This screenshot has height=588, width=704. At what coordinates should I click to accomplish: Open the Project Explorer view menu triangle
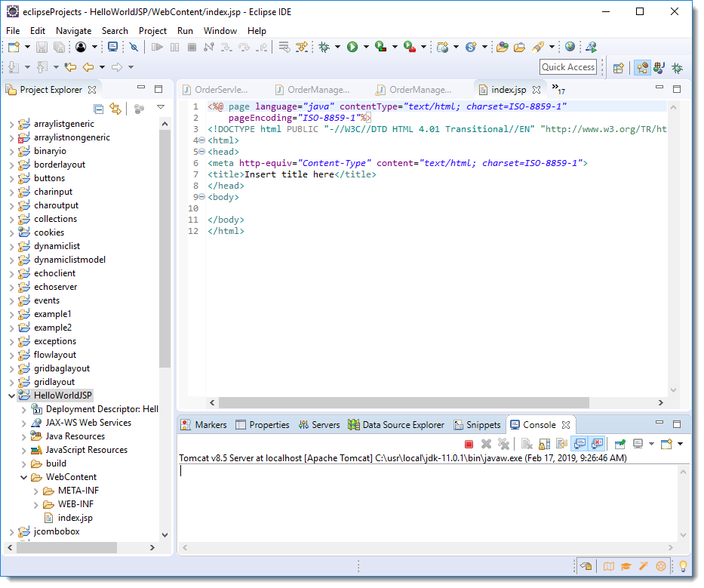(161, 107)
